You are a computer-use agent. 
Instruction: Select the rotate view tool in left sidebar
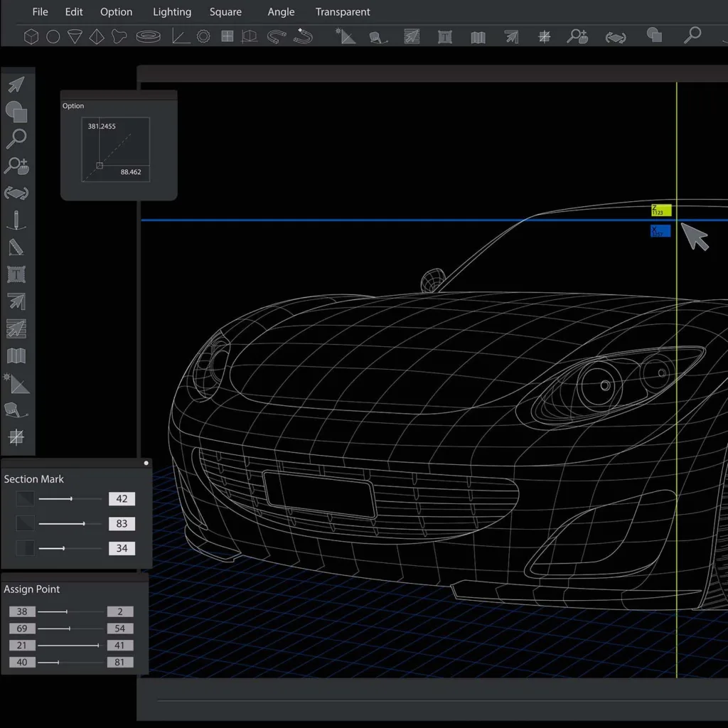[x=16, y=193]
